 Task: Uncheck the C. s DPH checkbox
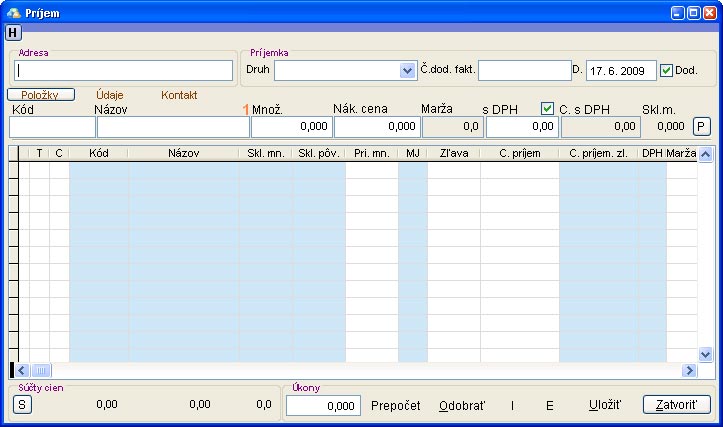(x=547, y=108)
